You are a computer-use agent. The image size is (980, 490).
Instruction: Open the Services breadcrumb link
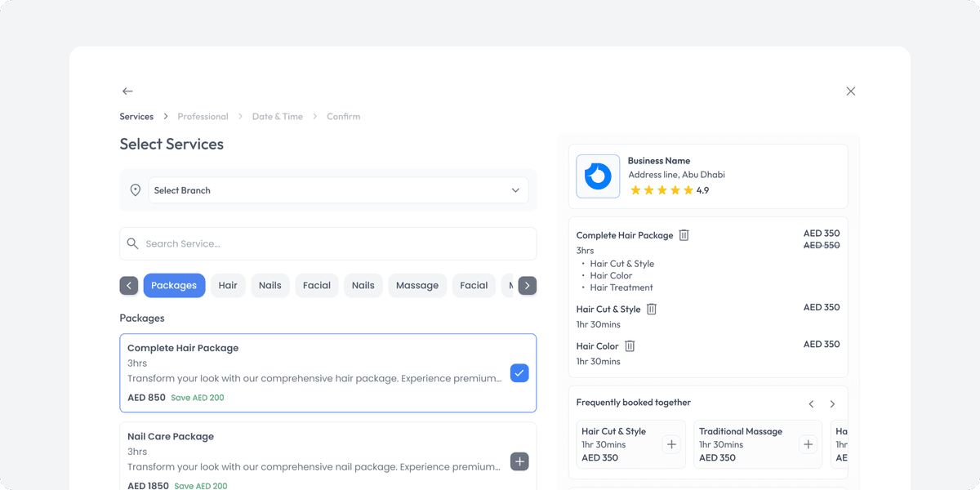[136, 116]
